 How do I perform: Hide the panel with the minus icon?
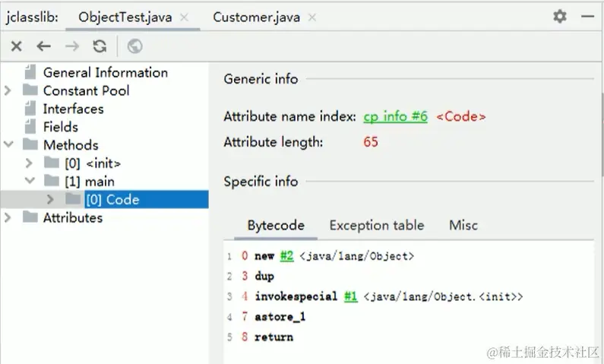point(587,16)
